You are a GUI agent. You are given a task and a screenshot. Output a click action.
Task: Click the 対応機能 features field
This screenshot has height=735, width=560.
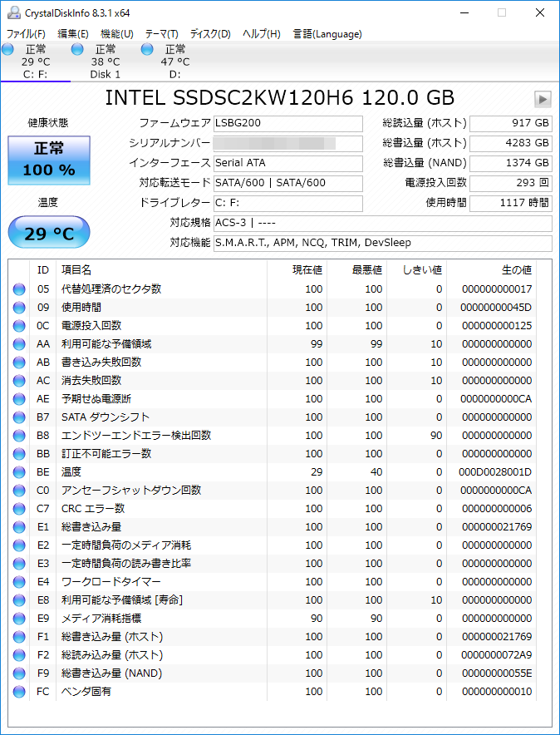click(382, 244)
